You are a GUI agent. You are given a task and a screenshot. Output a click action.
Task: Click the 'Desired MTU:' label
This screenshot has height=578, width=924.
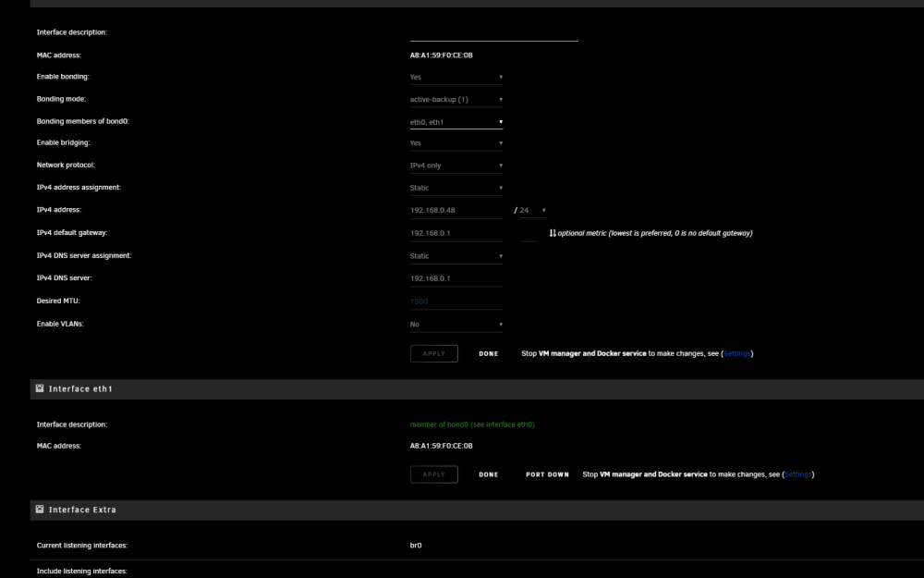(58, 301)
